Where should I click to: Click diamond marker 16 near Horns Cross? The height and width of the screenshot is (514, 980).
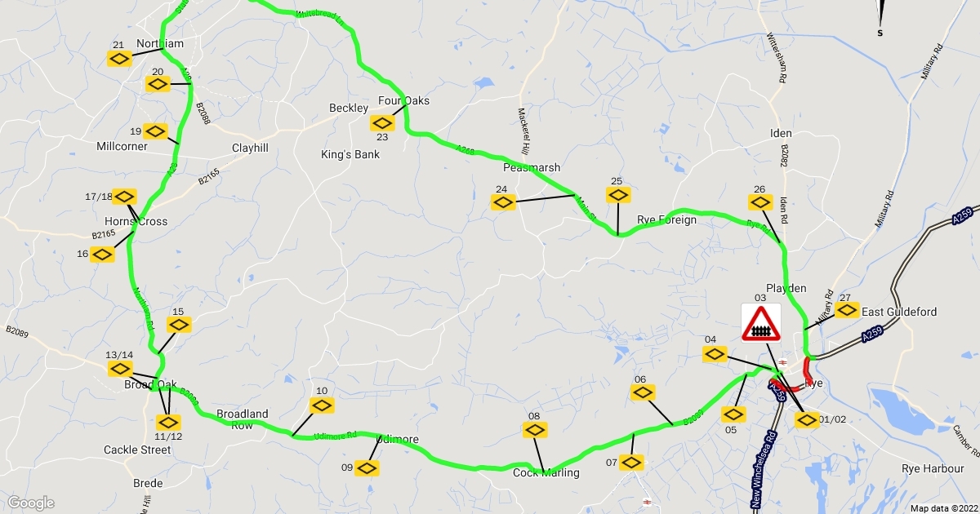pyautogui.click(x=102, y=255)
